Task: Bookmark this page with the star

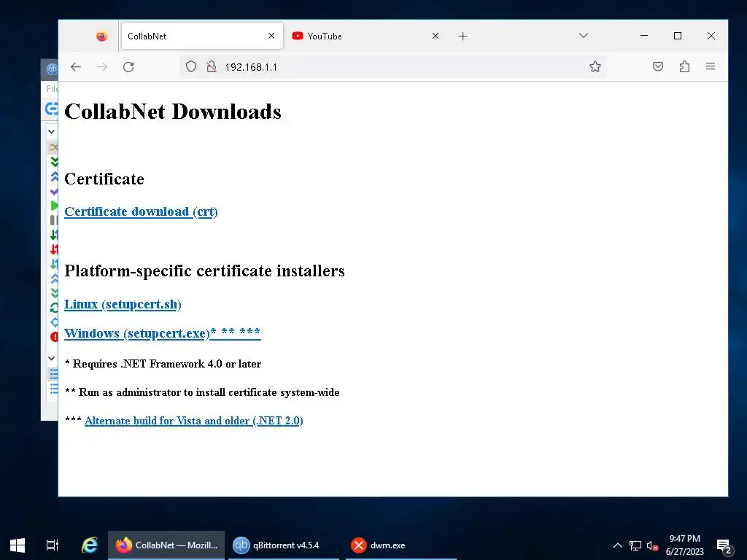Action: [x=595, y=66]
